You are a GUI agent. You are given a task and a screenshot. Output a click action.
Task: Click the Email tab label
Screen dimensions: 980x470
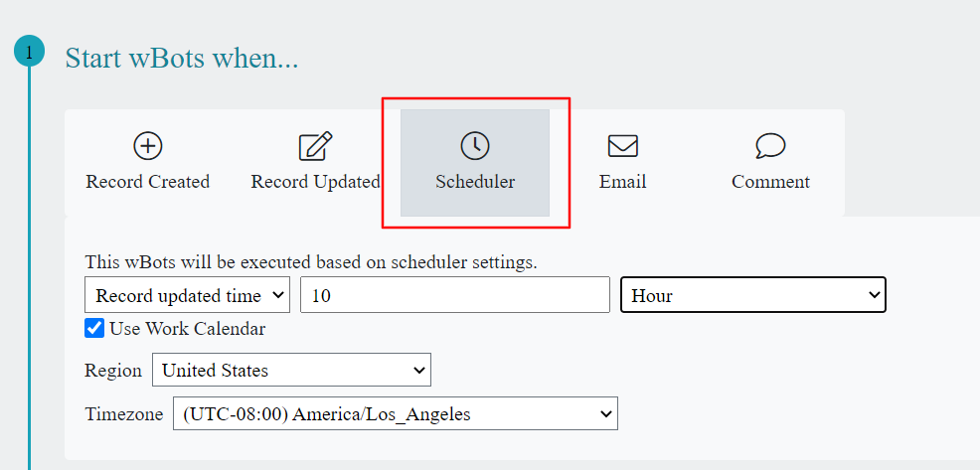(x=622, y=182)
